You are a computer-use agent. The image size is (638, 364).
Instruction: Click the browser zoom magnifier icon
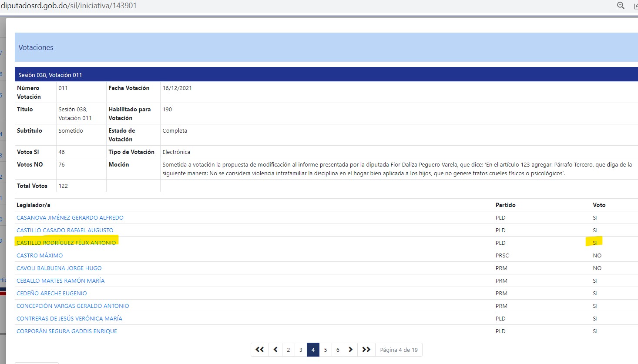(621, 6)
